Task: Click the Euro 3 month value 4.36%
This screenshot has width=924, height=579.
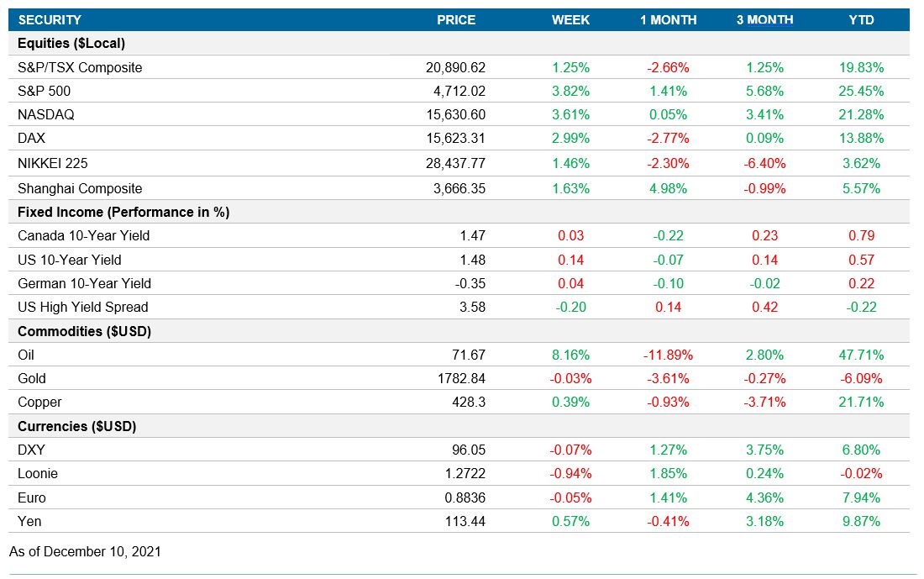Action: pyautogui.click(x=765, y=497)
